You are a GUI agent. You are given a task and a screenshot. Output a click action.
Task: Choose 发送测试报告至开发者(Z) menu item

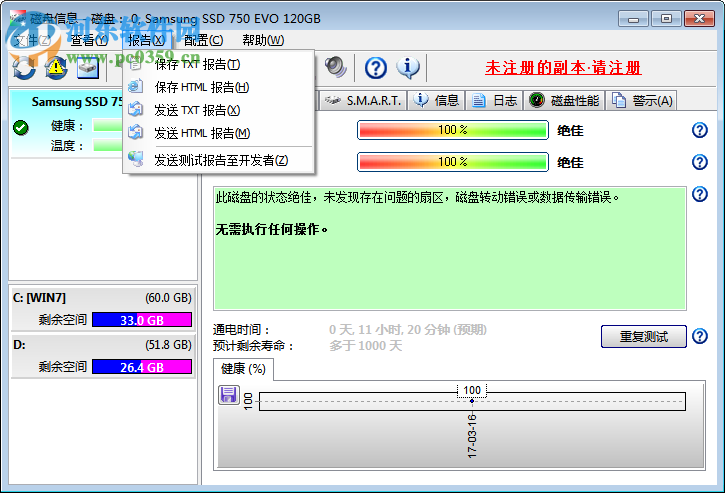(x=219, y=160)
